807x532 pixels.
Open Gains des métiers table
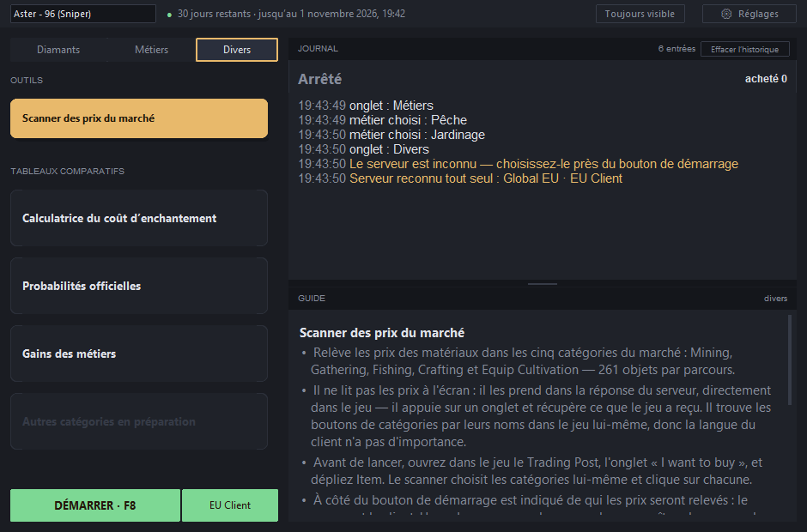[139, 354]
